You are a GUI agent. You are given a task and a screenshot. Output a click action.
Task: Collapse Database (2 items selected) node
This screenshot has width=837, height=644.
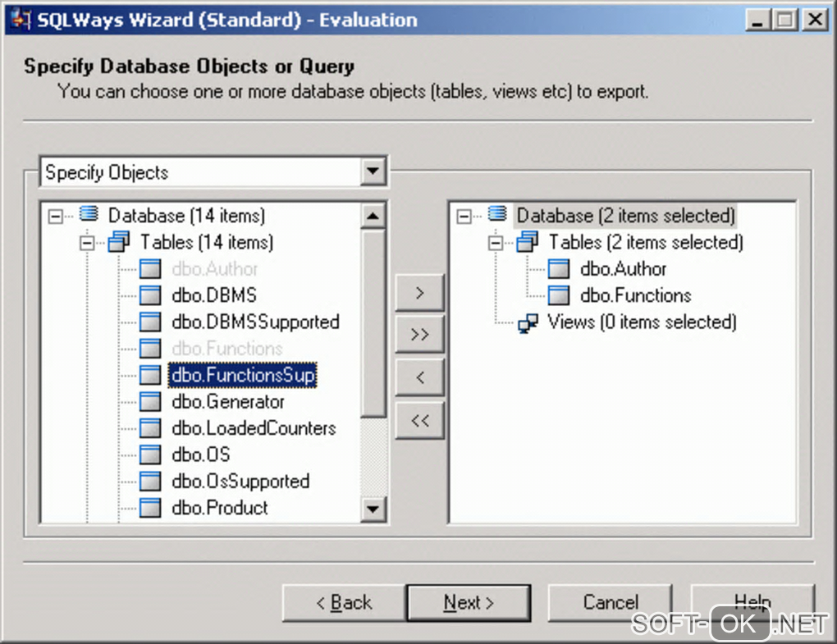tap(464, 216)
